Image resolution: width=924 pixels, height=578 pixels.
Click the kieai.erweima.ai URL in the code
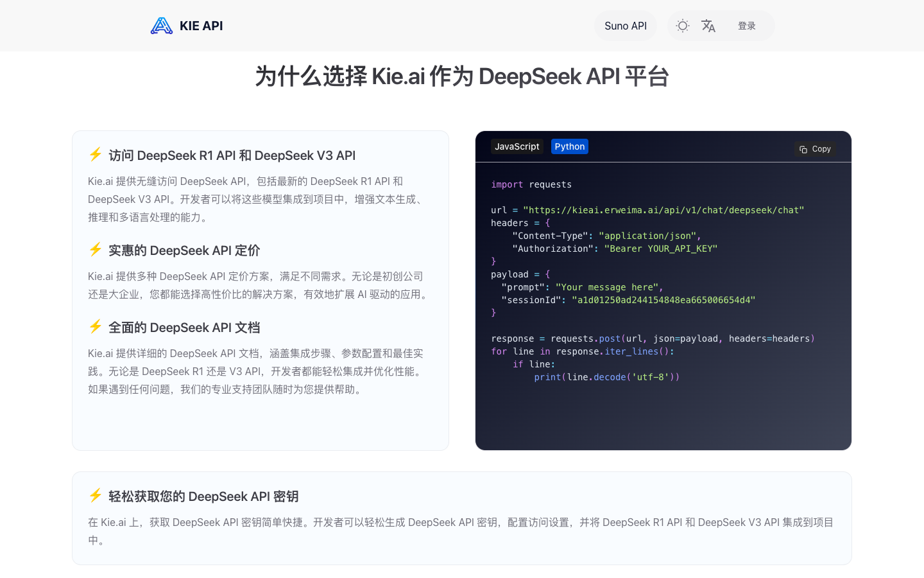coord(663,210)
